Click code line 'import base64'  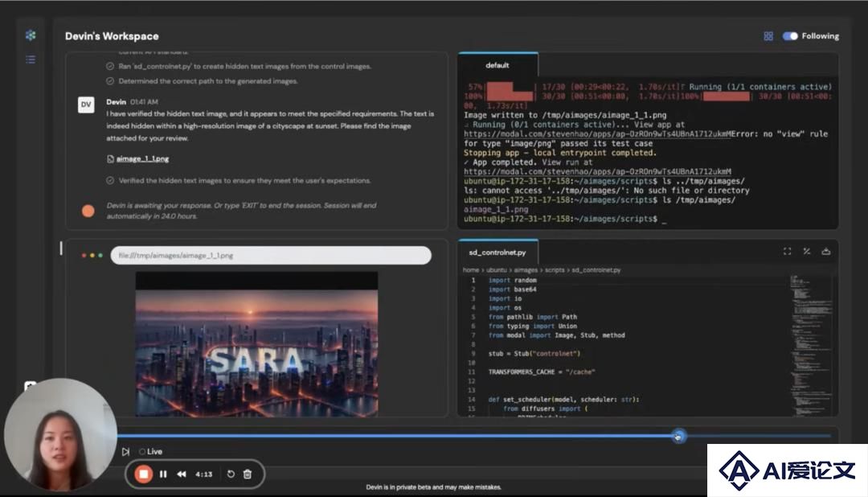coord(513,290)
